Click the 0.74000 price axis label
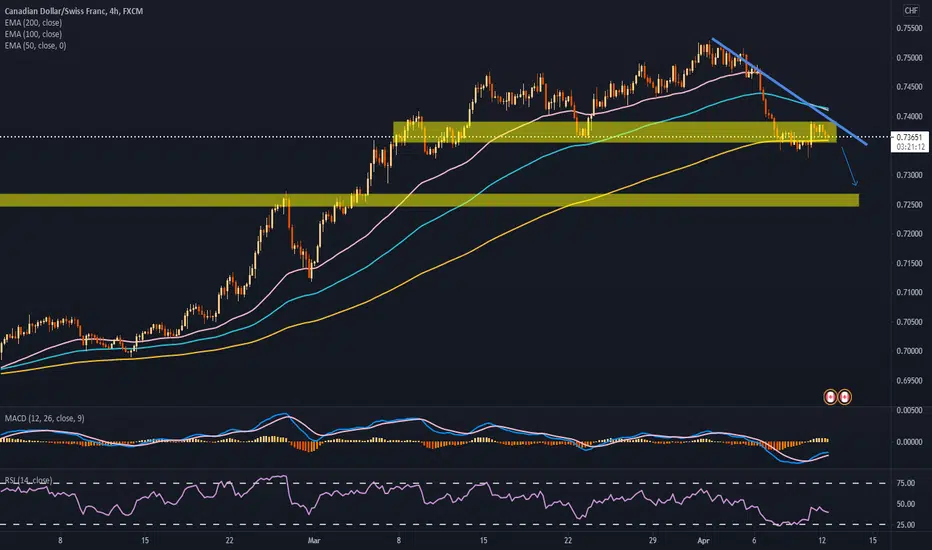The image size is (932, 550). coord(909,117)
